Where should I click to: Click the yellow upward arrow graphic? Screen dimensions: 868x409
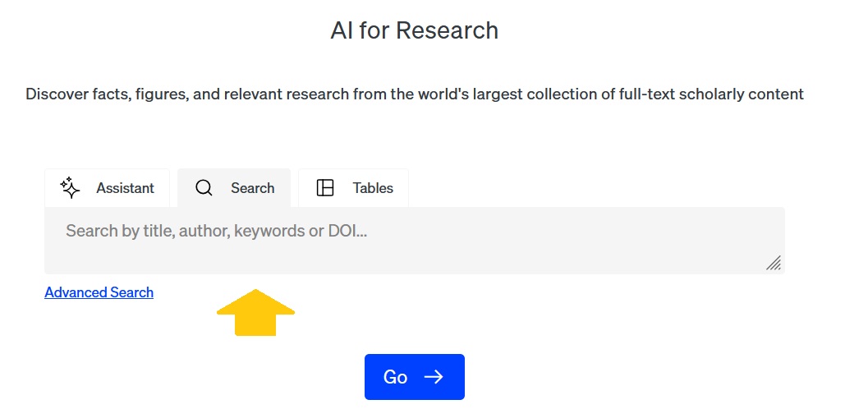pos(255,312)
